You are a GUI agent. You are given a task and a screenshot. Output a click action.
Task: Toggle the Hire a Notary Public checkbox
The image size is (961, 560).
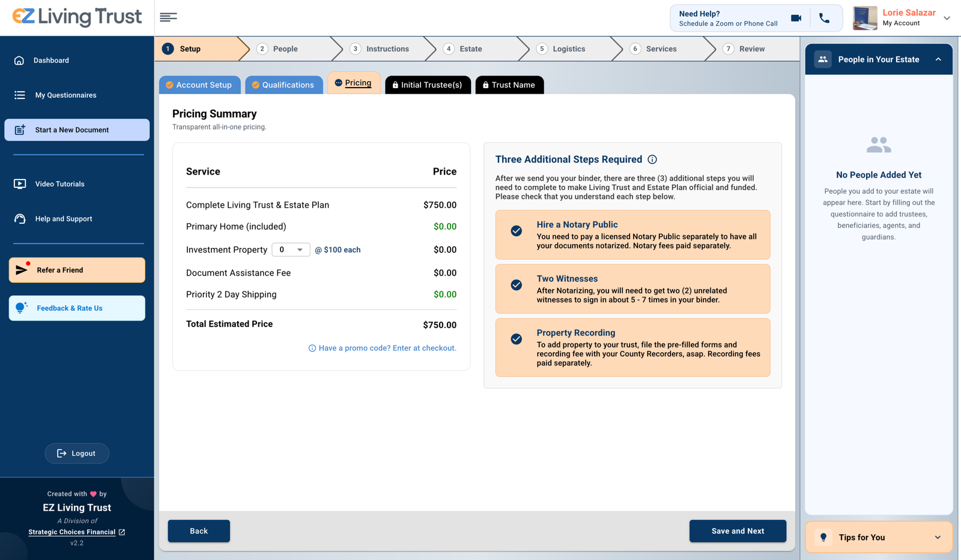[x=517, y=230]
